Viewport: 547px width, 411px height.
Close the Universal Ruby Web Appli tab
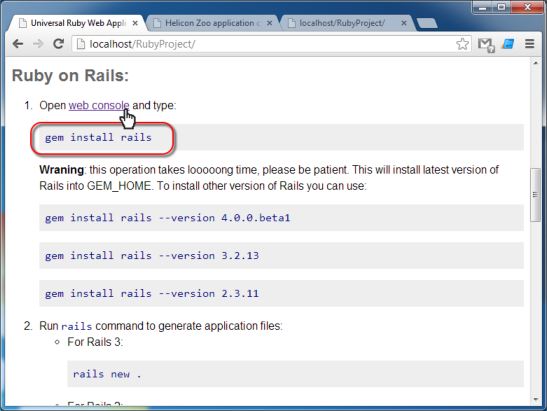click(135, 23)
